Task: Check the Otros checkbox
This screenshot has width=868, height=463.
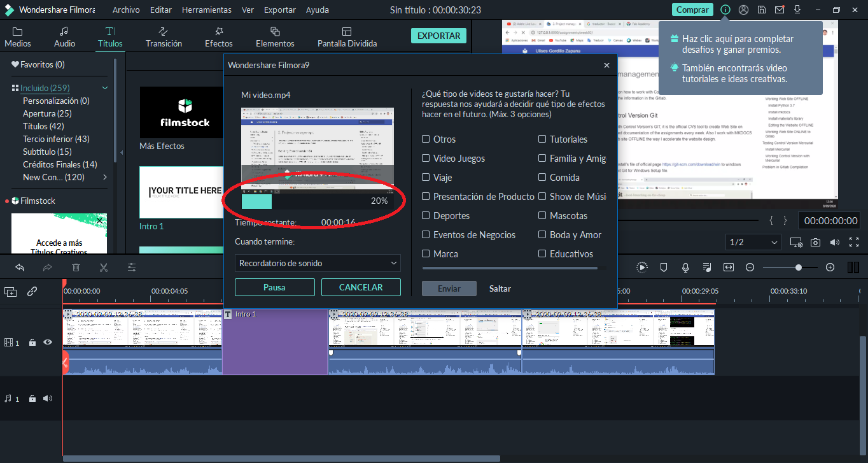Action: tap(426, 139)
